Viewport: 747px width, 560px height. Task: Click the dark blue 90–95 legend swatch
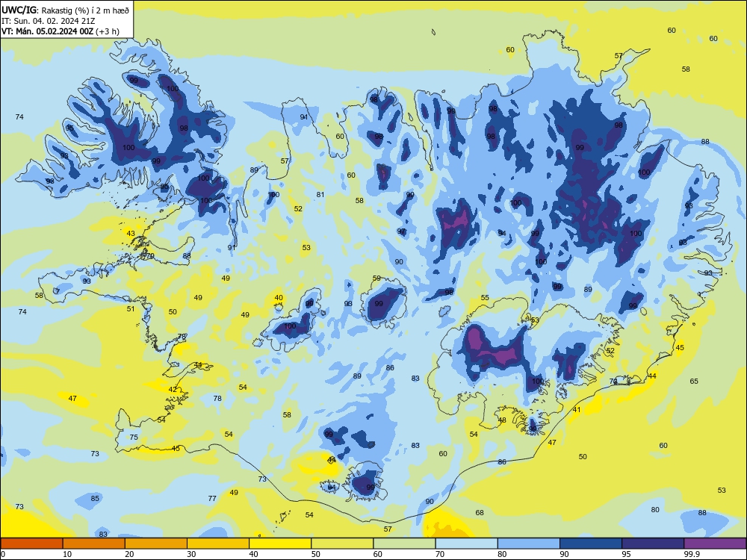tap(591, 544)
